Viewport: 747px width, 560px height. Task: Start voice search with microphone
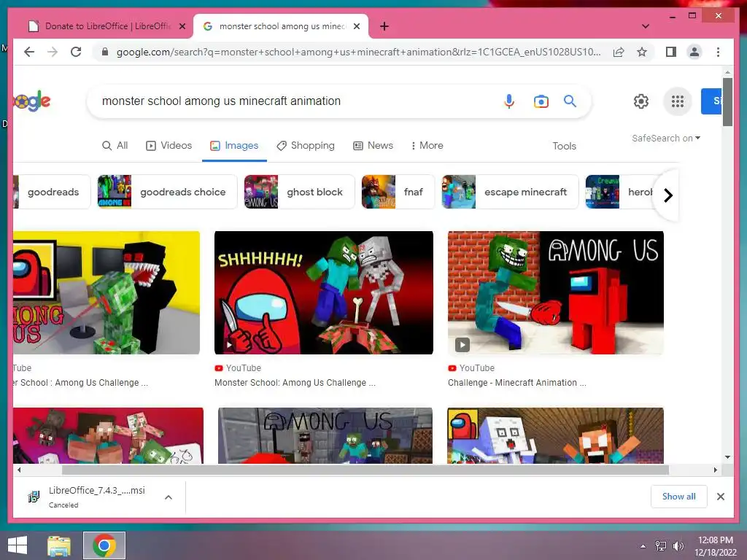508,101
